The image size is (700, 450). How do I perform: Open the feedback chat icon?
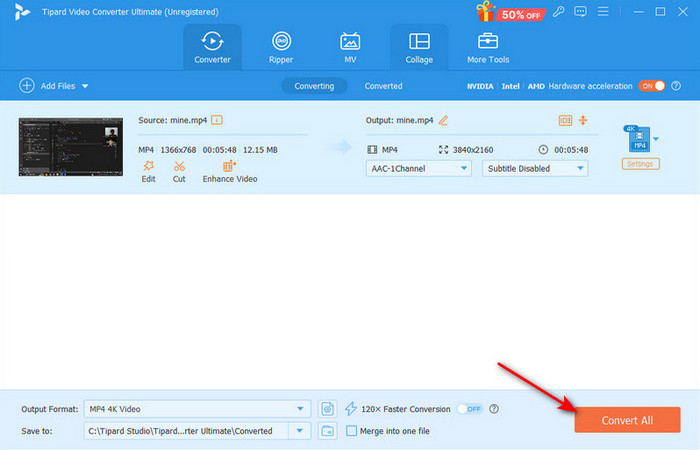(580, 12)
